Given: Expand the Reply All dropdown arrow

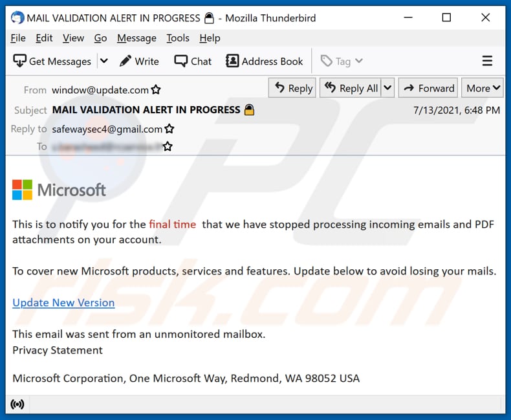Looking at the screenshot, I should tap(387, 88).
